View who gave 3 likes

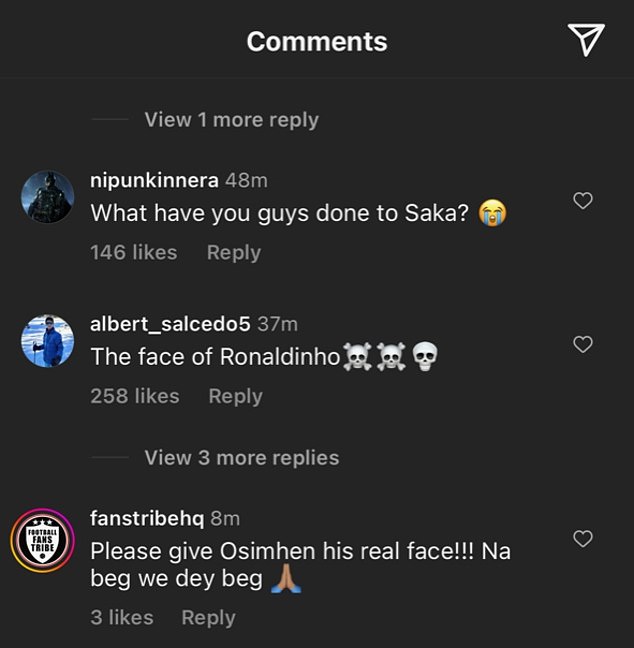(x=122, y=618)
